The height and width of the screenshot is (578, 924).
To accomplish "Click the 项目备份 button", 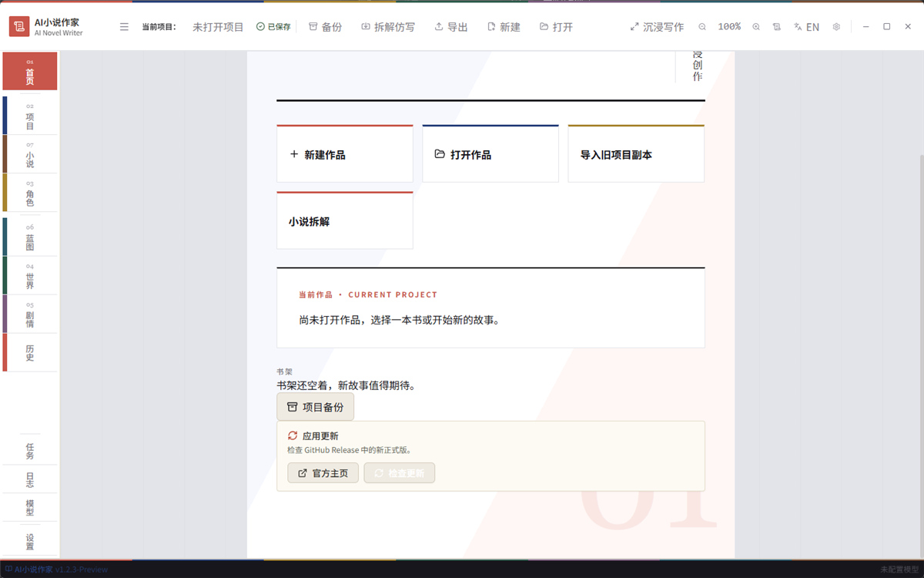I will pyautogui.click(x=316, y=407).
